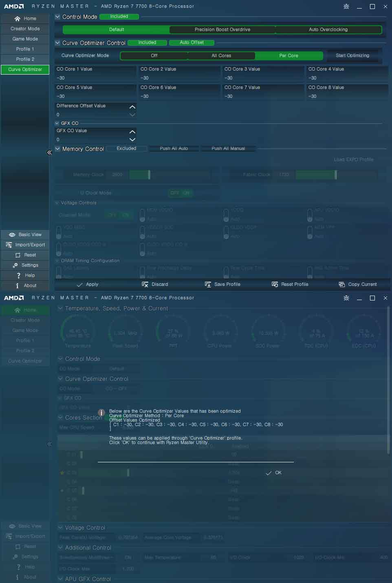
Task: Decrease the GFX CO Value
Action: (132, 140)
